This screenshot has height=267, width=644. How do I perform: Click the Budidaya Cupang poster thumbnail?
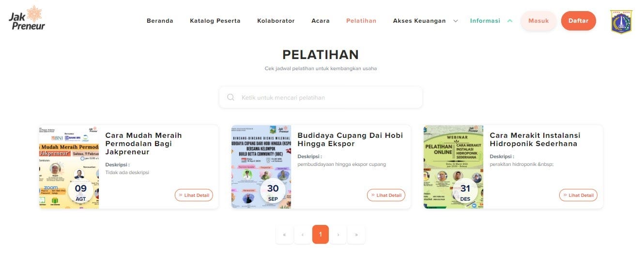(261, 167)
